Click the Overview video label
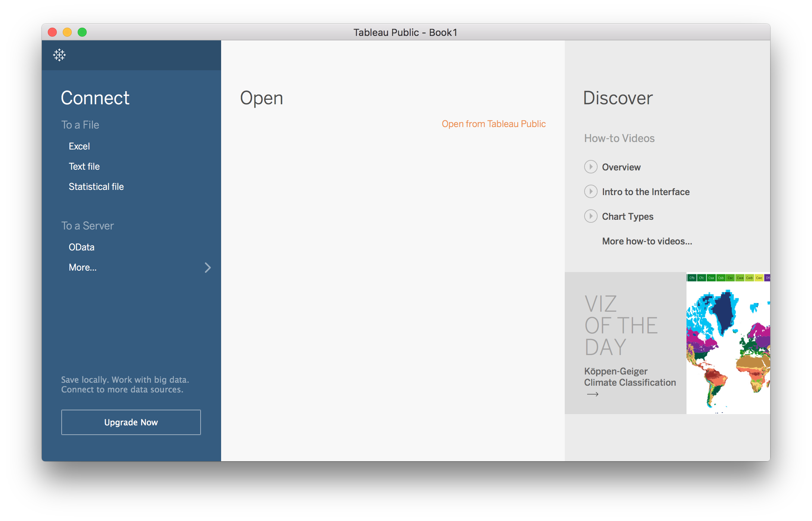 pos(621,167)
